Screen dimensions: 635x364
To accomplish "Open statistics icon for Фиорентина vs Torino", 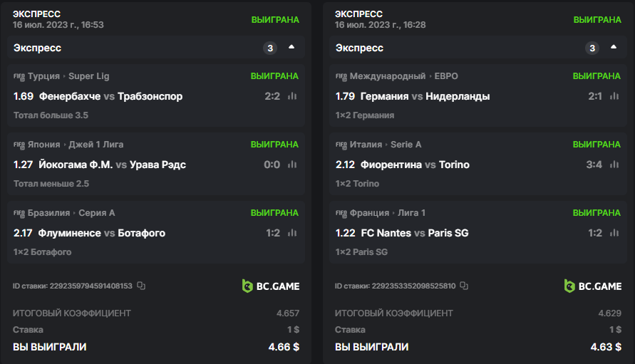I will coord(614,165).
